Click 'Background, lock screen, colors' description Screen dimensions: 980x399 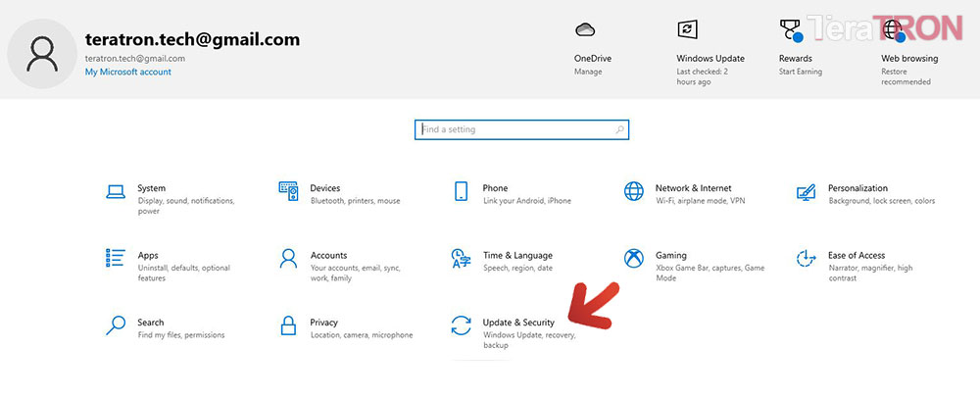click(882, 201)
